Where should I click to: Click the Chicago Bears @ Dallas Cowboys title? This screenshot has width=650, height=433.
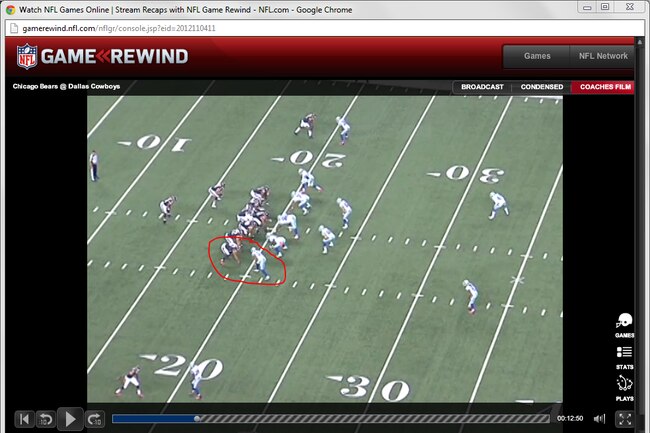pyautogui.click(x=66, y=86)
